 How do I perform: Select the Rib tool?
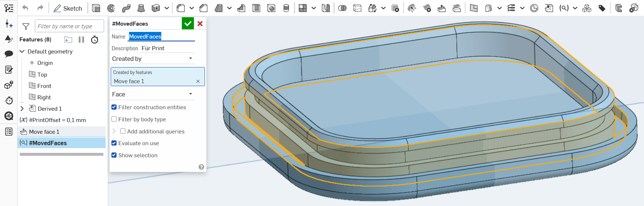[241, 8]
